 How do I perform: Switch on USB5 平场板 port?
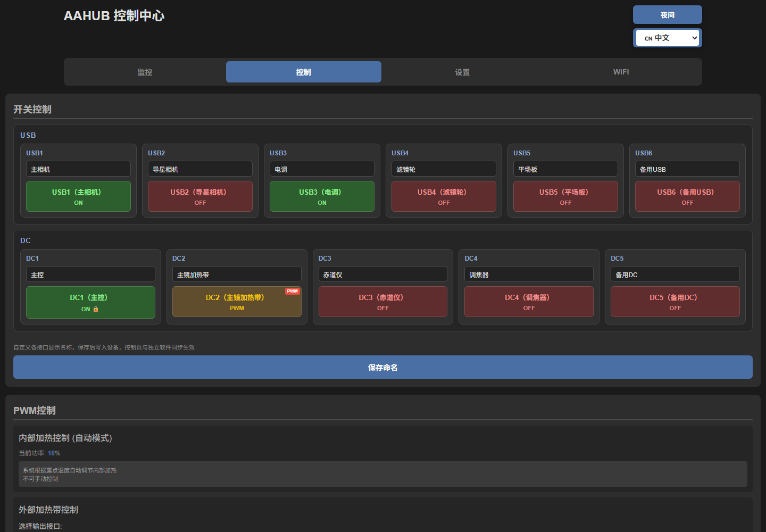pyautogui.click(x=565, y=196)
